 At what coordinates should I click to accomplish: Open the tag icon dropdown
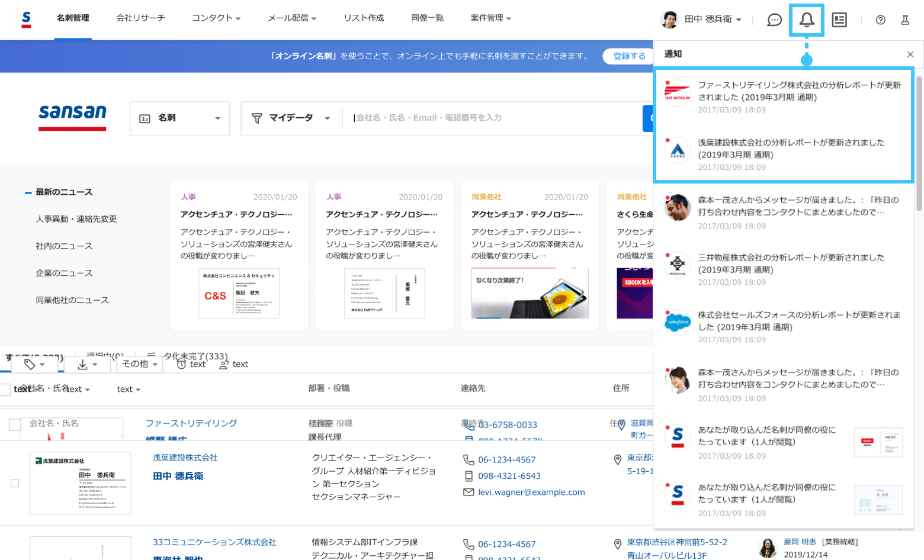click(35, 364)
